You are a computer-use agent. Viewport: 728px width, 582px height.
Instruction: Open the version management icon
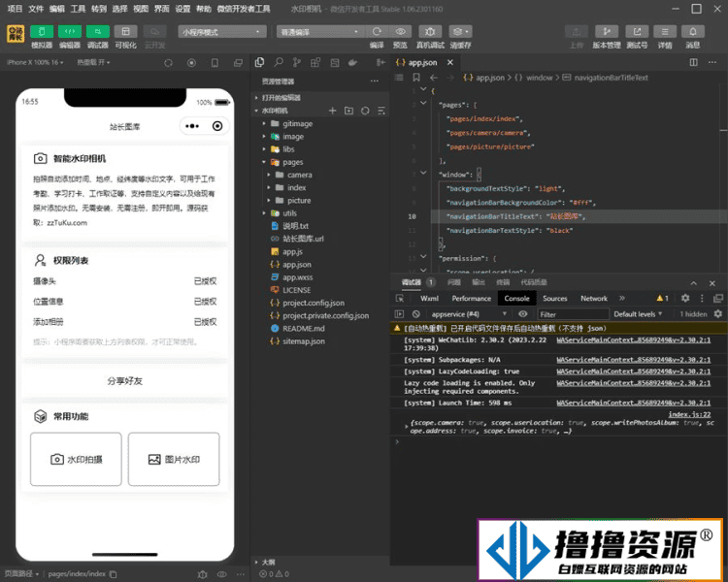(607, 32)
